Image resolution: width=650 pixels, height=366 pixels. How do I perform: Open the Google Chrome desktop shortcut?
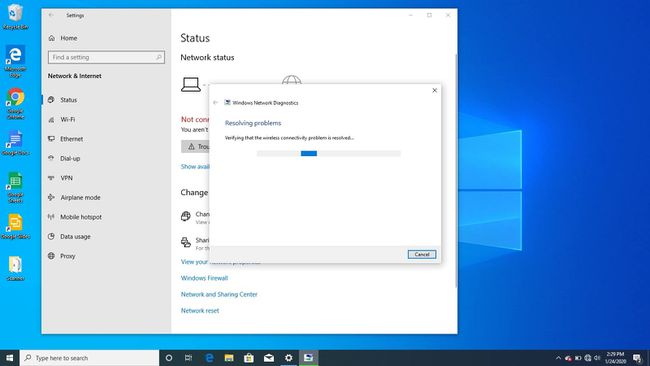pyautogui.click(x=15, y=103)
